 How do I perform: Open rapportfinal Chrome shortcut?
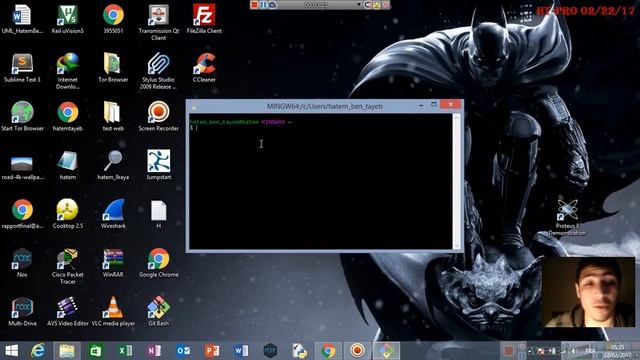click(x=22, y=214)
